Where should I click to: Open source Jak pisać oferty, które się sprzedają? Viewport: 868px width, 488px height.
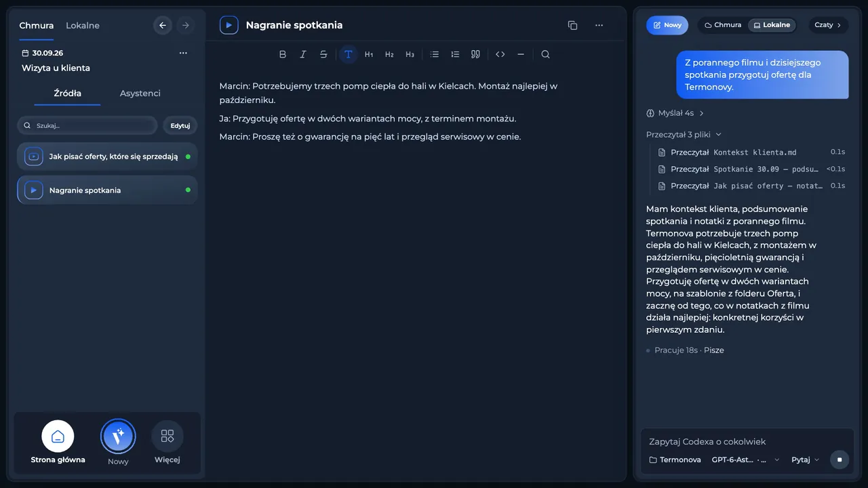tap(107, 157)
